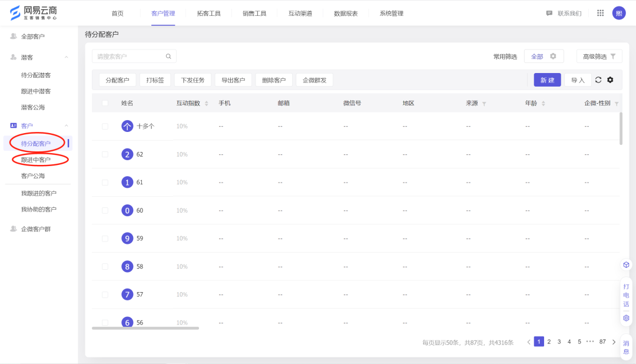This screenshot has height=364, width=636.
Task: Open the 高级筛选 filter panel
Action: [x=599, y=56]
